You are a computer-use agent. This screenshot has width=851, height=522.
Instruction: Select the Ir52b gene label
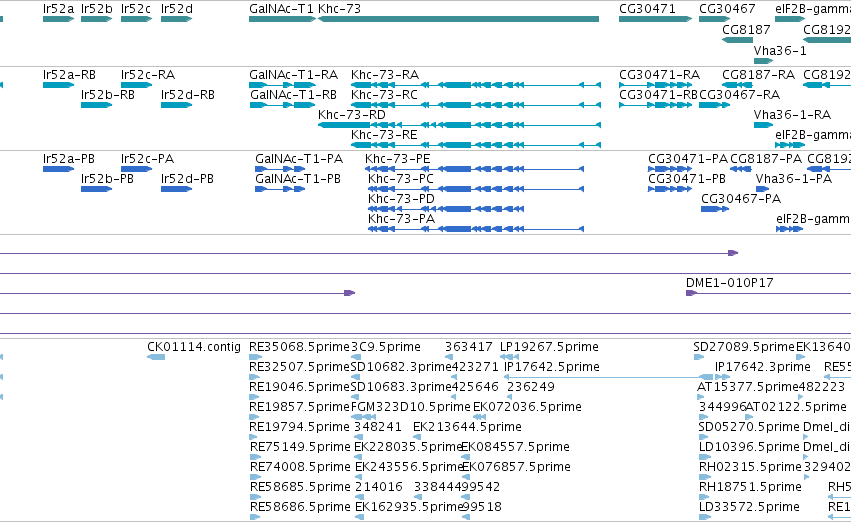point(97,9)
